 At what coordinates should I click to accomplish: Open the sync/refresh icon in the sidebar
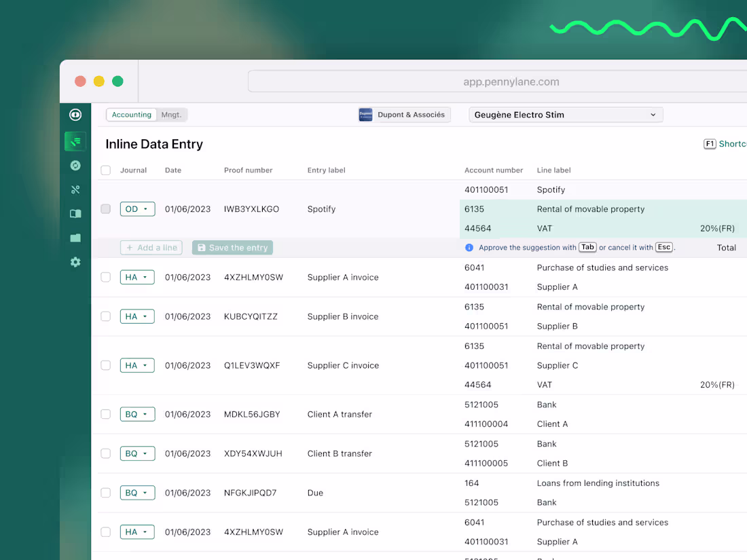75,165
